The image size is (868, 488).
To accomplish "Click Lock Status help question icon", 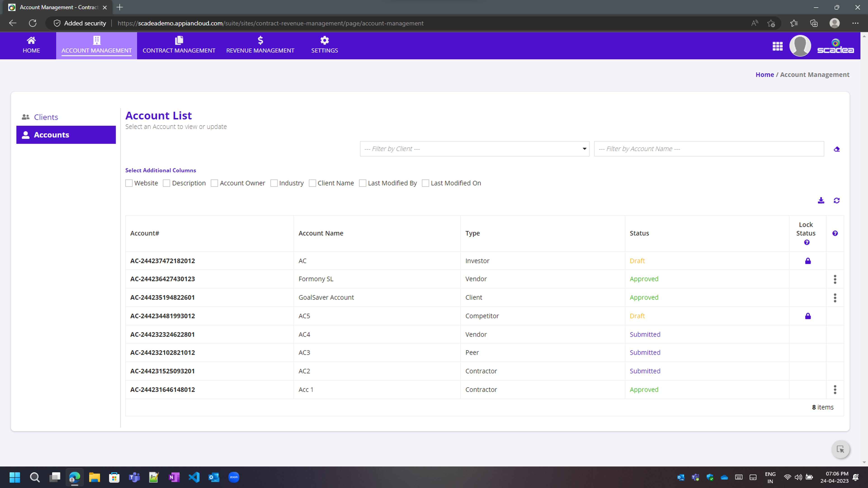I will [807, 242].
